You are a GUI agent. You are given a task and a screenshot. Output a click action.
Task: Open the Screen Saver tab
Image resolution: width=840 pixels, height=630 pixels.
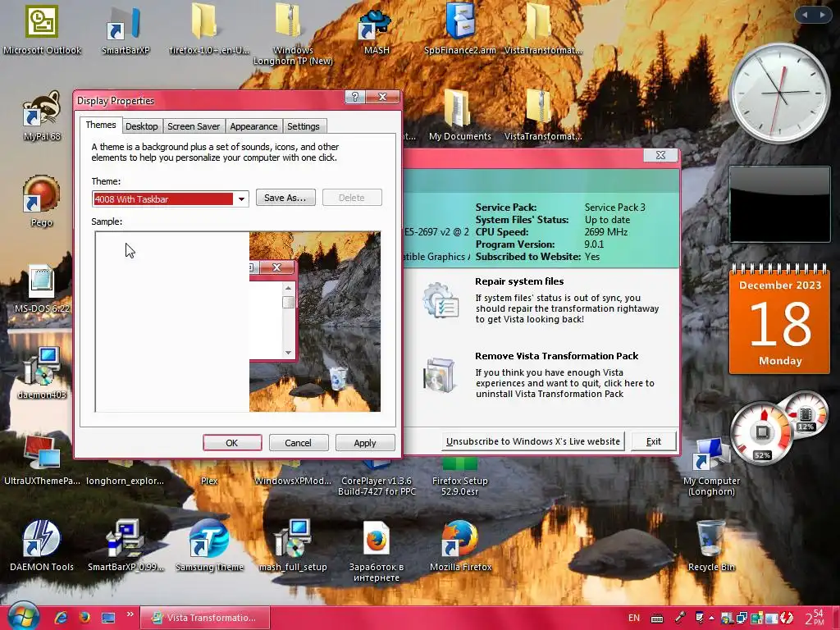[x=194, y=126]
